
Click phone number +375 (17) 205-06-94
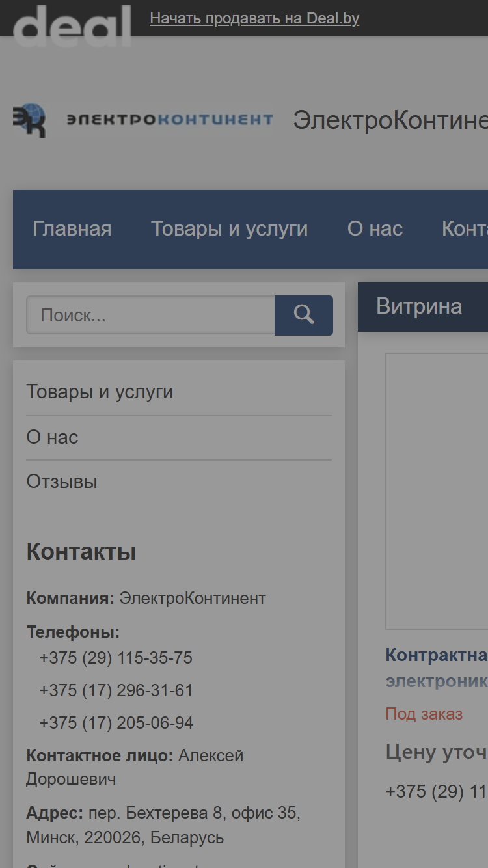(116, 723)
